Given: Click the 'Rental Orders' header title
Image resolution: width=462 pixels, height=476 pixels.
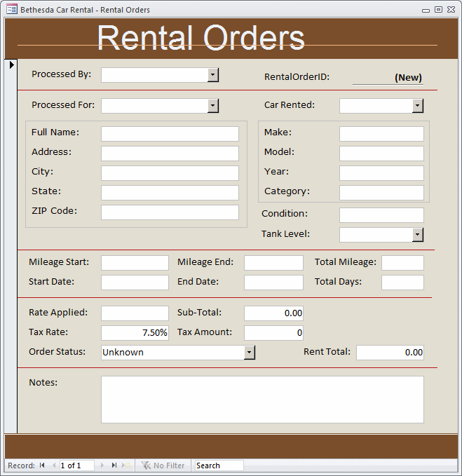Looking at the screenshot, I should [201, 38].
